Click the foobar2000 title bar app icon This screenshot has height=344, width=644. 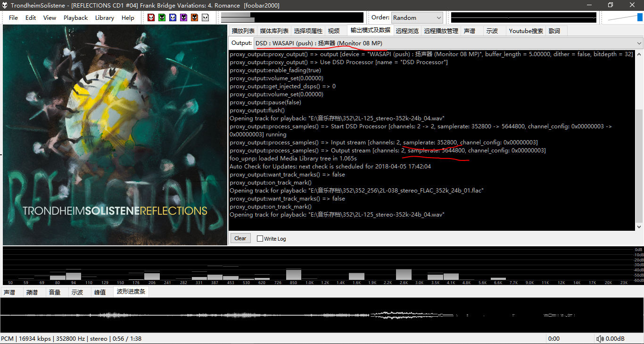click(x=5, y=5)
